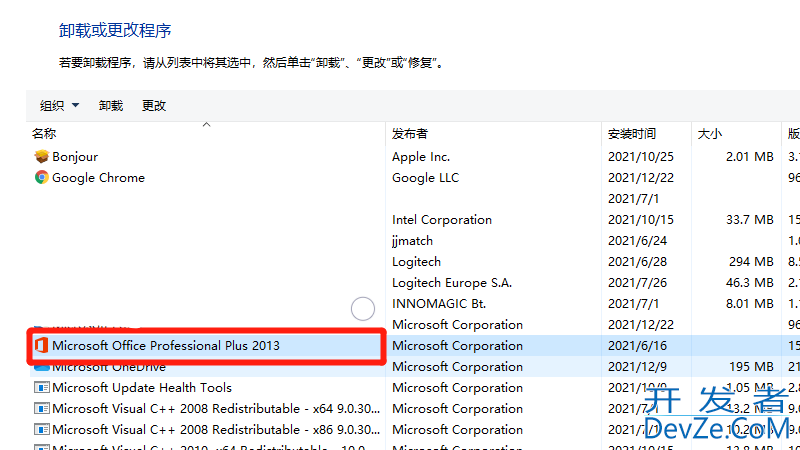Image resolution: width=800 pixels, height=450 pixels.
Task: Sort by the 发布者 column header
Action: 410,134
